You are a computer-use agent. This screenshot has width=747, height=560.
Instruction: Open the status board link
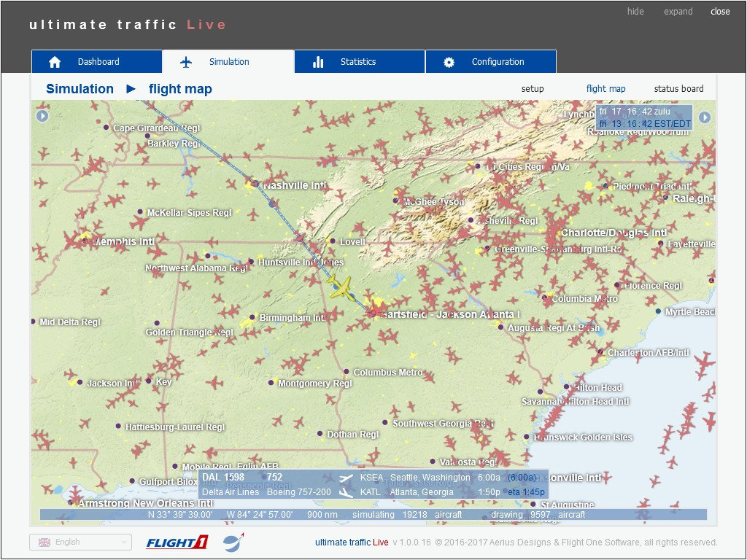678,88
